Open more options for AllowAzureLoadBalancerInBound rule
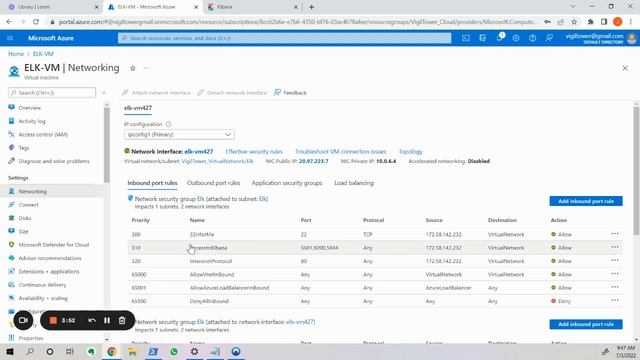640x360 pixels. [x=615, y=287]
